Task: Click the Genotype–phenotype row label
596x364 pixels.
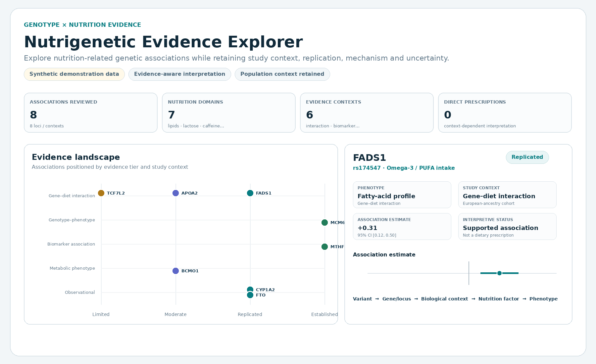Action: coord(72,220)
